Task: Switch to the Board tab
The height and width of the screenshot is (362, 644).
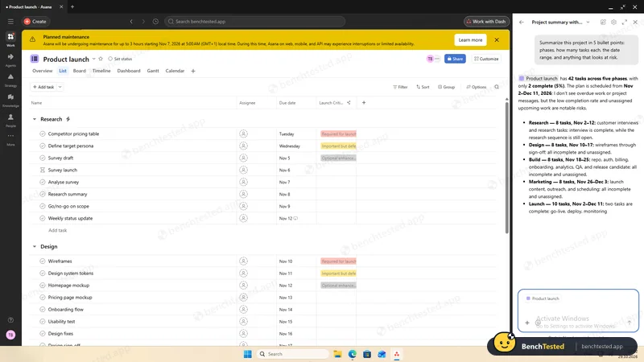Action: click(x=79, y=71)
